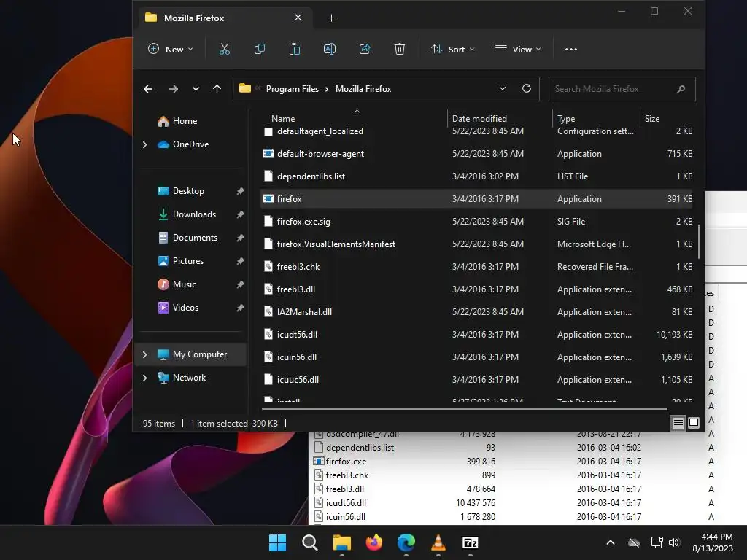747x560 pixels.
Task: Go up one folder level arrow
Action: coord(217,89)
